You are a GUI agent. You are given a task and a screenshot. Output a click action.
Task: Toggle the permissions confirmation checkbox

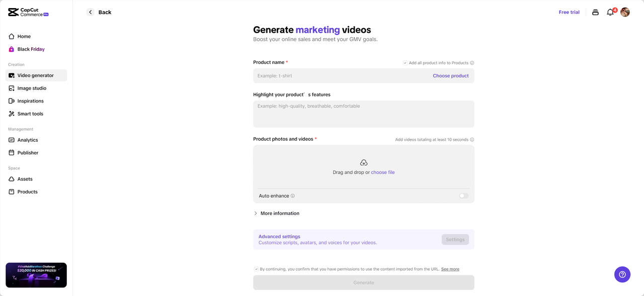256,269
